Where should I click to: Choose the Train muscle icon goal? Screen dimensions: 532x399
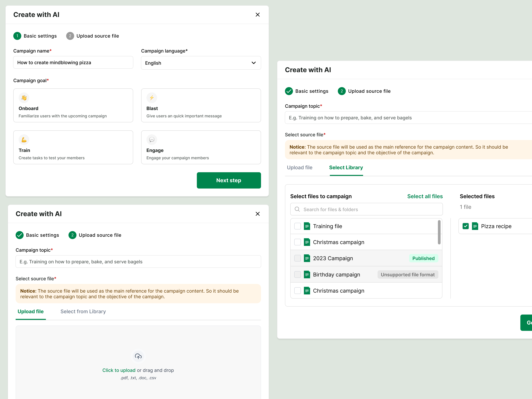[24, 139]
